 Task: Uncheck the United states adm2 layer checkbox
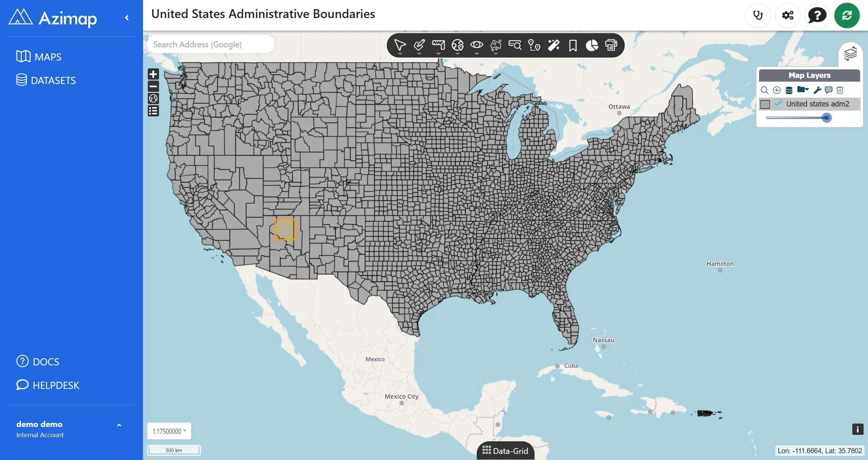click(x=778, y=104)
